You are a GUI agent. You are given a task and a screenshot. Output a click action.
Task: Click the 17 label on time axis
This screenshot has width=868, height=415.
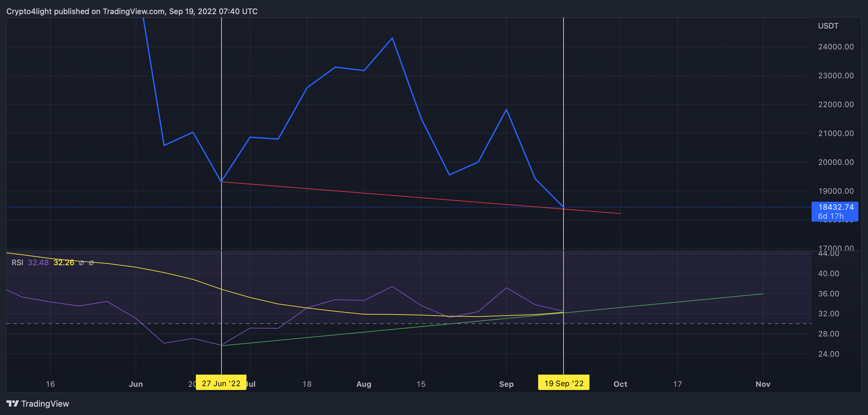coord(677,384)
